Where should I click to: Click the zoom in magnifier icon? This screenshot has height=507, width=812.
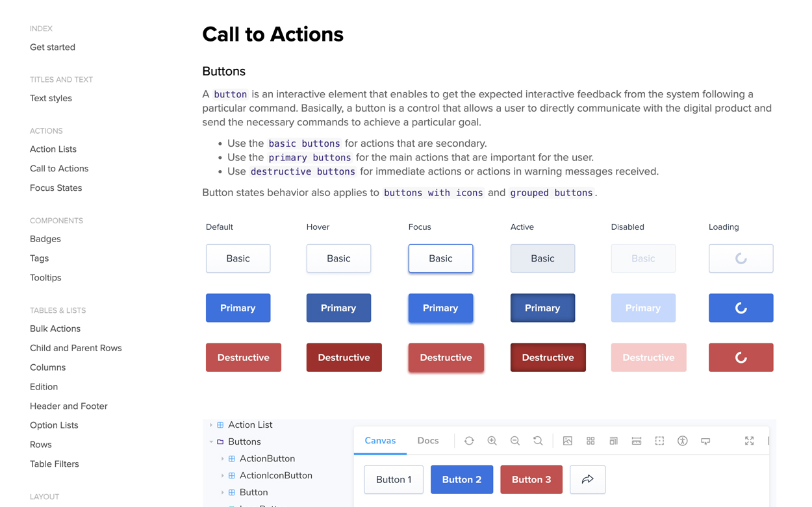492,441
